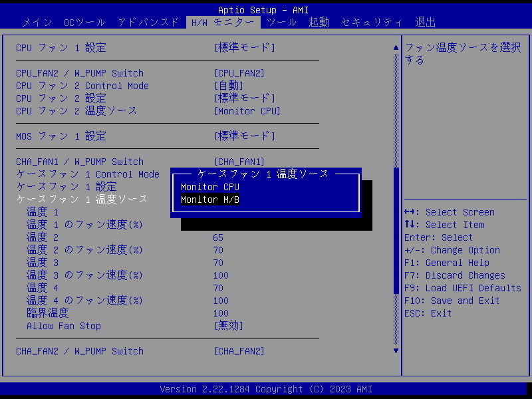Select highlighted ケースファン 1 温度ソース row
The image size is (532, 399).
[82, 199]
